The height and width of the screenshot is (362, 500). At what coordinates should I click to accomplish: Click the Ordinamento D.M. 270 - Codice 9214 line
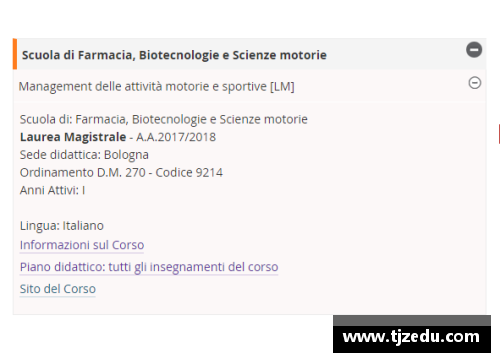pos(121,173)
